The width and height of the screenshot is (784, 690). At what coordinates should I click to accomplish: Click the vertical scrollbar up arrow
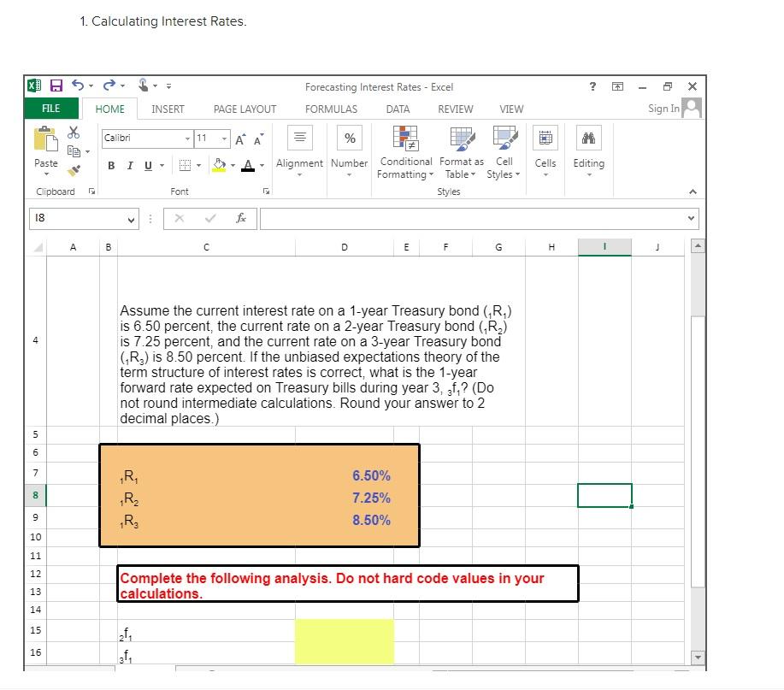click(698, 246)
